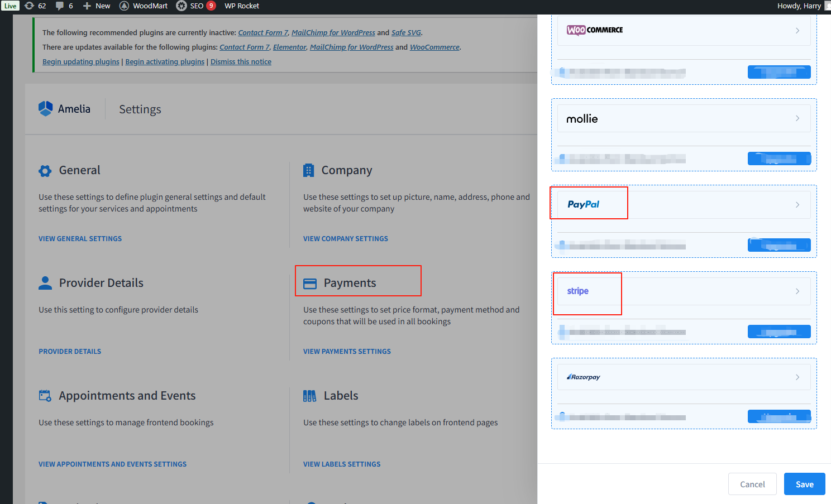Click the Payments section heading
This screenshot has width=831, height=504.
point(350,284)
